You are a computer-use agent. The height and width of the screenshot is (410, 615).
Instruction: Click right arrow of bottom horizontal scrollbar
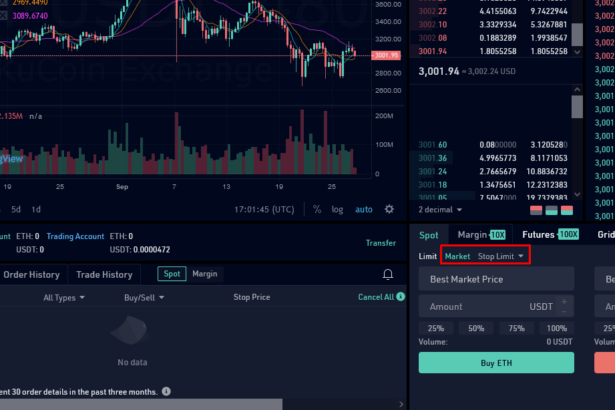[401, 404]
